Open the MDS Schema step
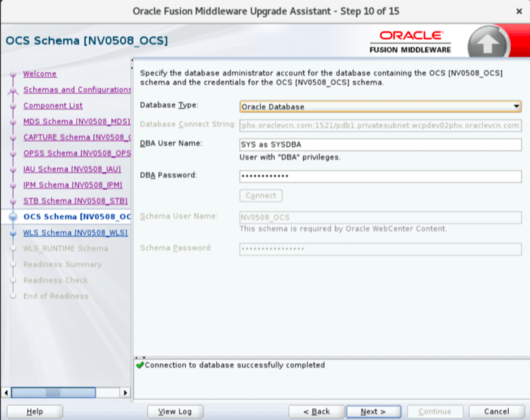 pyautogui.click(x=77, y=121)
